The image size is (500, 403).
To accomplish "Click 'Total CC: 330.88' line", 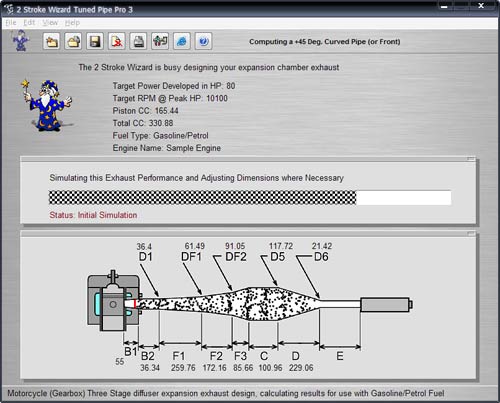I will pyautogui.click(x=143, y=123).
